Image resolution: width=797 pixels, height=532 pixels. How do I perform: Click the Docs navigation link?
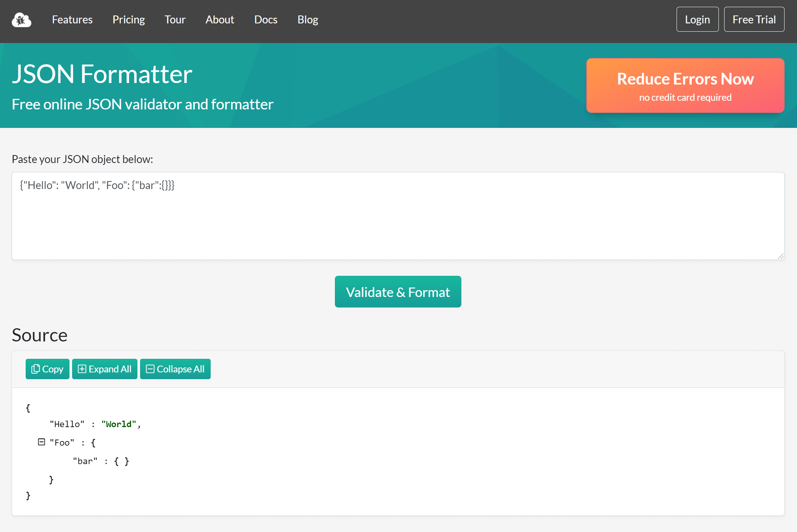[266, 20]
